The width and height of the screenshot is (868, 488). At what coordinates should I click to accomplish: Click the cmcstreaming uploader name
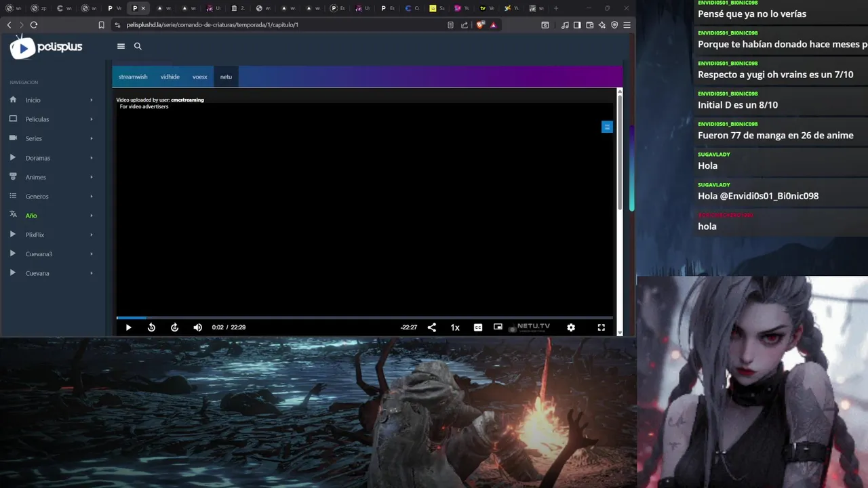[187, 100]
